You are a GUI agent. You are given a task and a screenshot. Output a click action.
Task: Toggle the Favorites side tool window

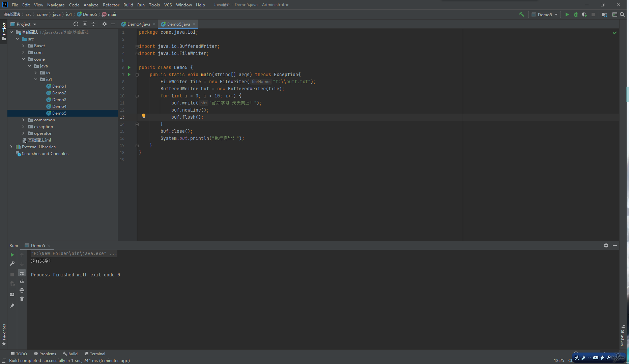(x=4, y=335)
